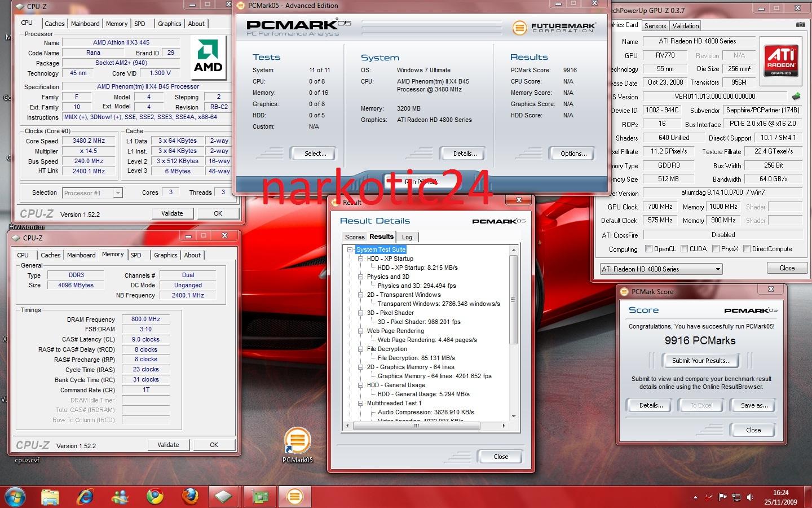This screenshot has width=812, height=508.
Task: Click the Core Speed 3480.2 MHz field
Action: [x=89, y=141]
